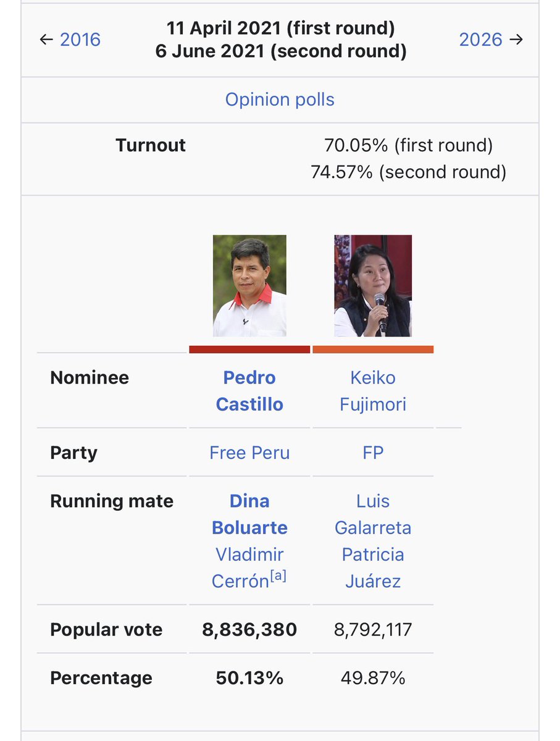Select the 8,836,380 popular vote figure

(x=249, y=630)
